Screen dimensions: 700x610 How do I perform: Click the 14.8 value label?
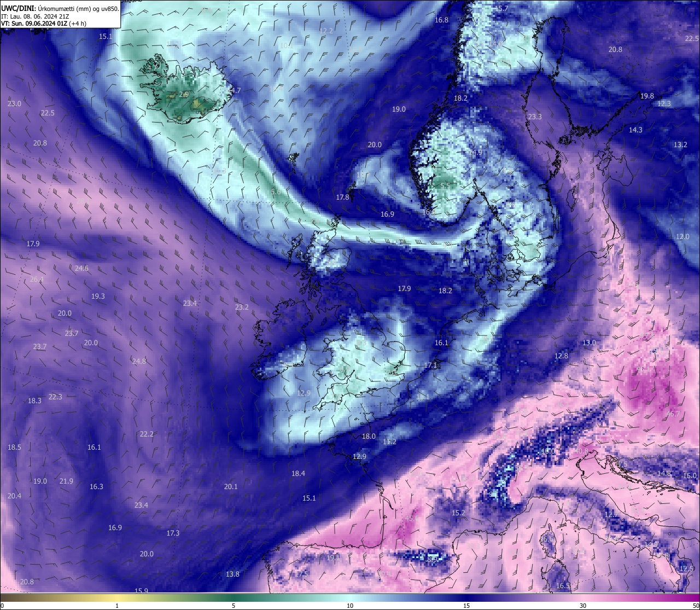click(664, 473)
